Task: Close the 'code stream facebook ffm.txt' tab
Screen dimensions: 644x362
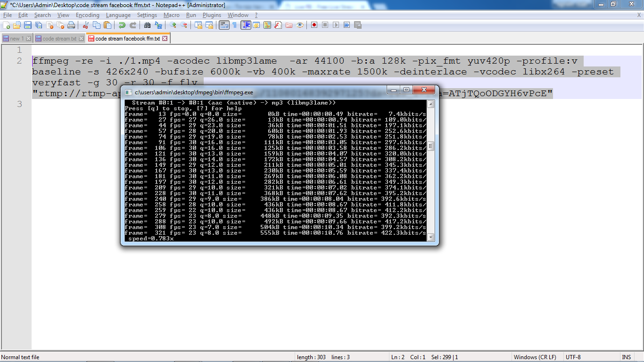Action: pos(165,39)
